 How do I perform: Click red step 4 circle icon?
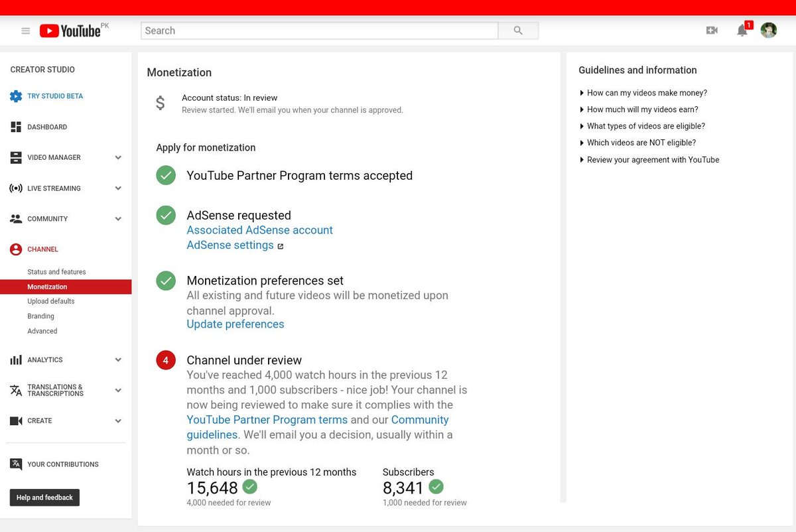166,360
